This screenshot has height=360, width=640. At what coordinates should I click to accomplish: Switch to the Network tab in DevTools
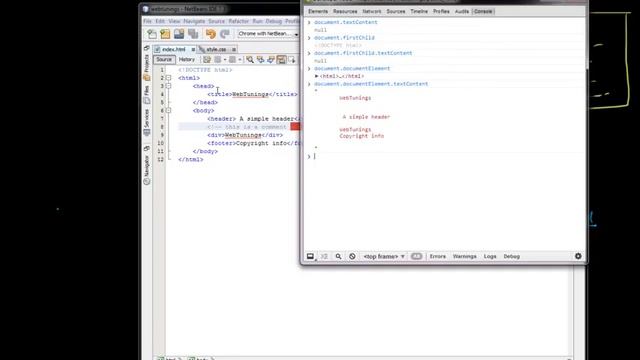(x=372, y=11)
